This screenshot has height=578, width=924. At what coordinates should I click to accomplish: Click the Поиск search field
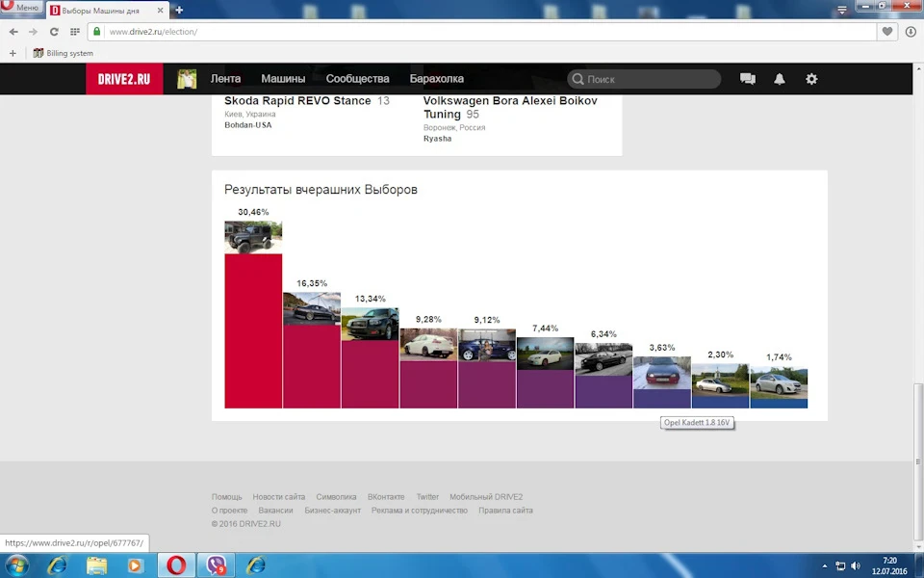click(644, 79)
